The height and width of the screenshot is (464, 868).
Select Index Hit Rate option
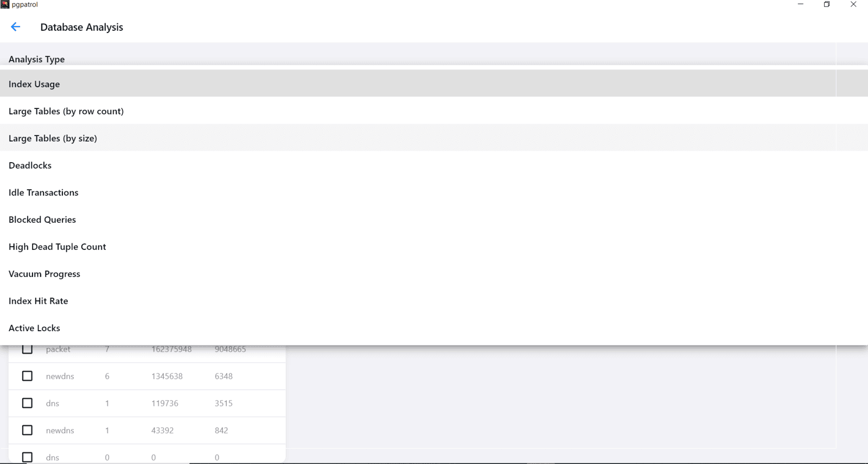point(38,301)
